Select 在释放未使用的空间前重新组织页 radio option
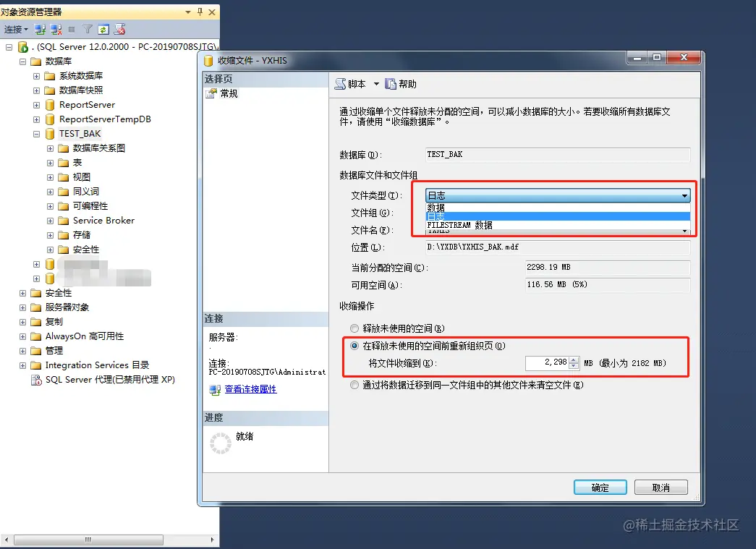The image size is (756, 549). (x=354, y=346)
